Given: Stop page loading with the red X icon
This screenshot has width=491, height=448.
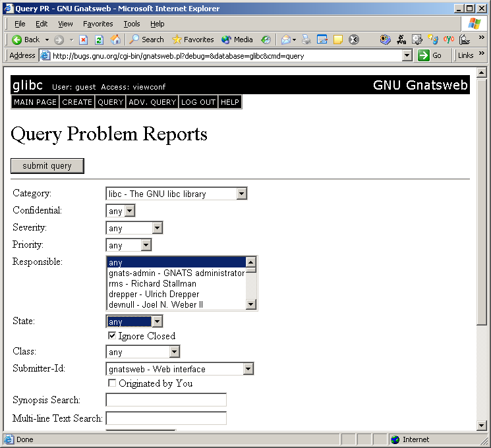Looking at the screenshot, I should [83, 40].
